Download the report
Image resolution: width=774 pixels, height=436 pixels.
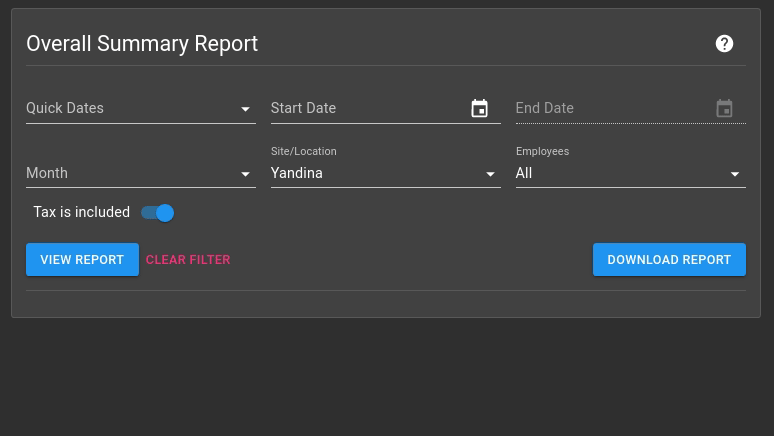pos(669,260)
